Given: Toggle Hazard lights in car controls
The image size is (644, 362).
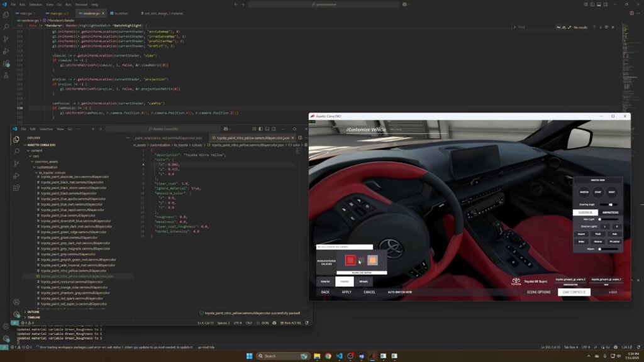Looking at the screenshot, I should coord(581,234).
